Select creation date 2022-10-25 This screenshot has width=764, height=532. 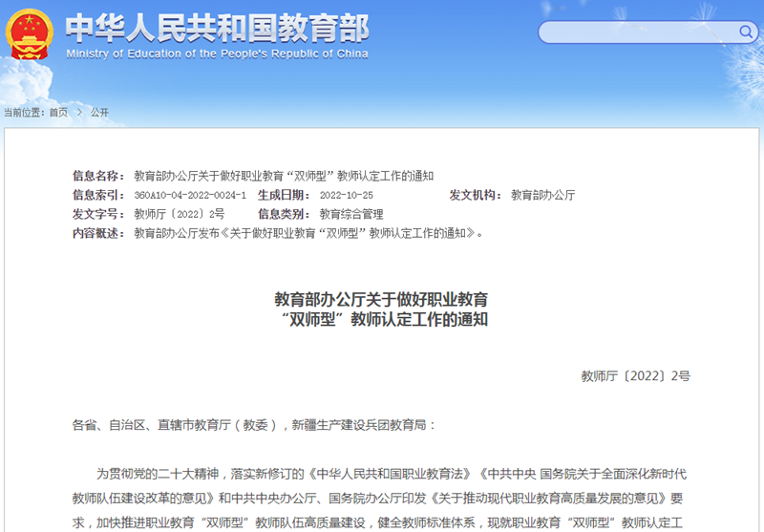pyautogui.click(x=347, y=196)
